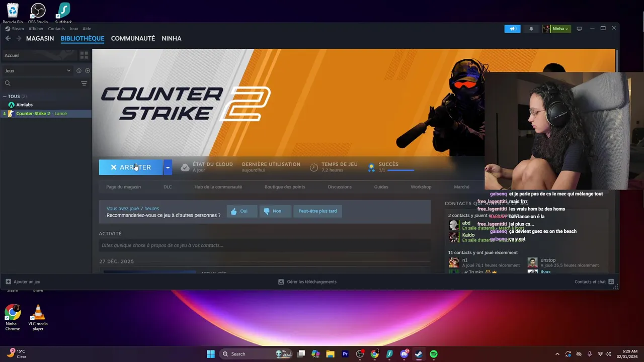This screenshot has width=644, height=362.
Task: Open the NINHA profile tab
Action: click(172, 38)
